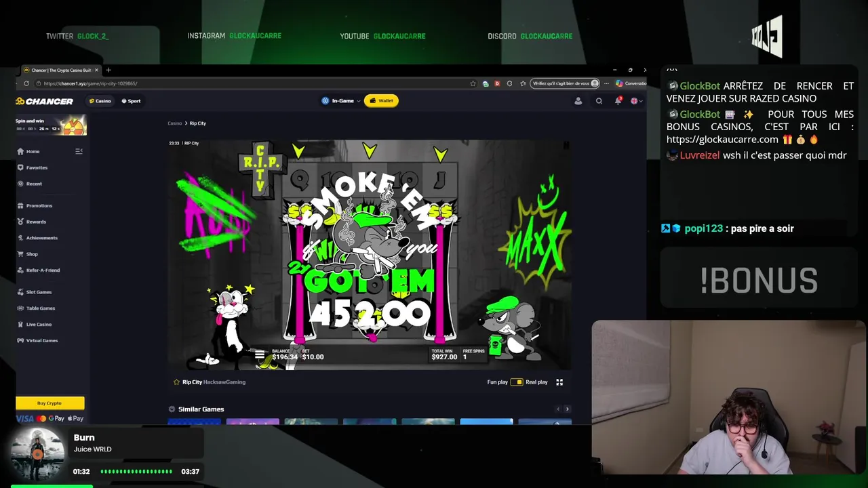Open site search magnifier icon

point(599,101)
